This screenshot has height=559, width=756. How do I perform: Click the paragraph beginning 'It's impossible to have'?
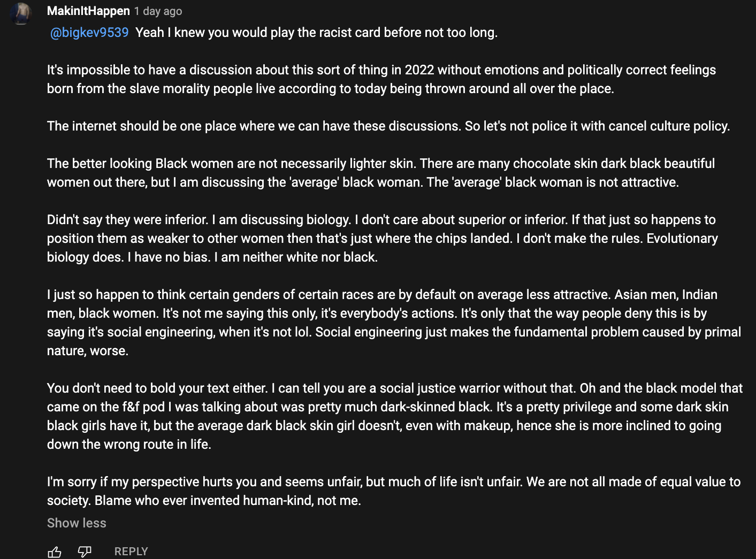[381, 79]
